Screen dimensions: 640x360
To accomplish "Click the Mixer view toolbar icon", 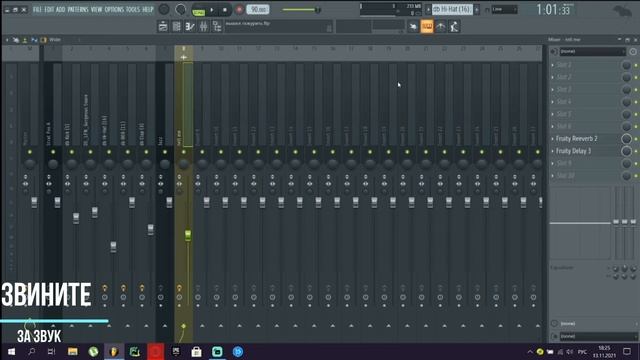I will (203, 27).
